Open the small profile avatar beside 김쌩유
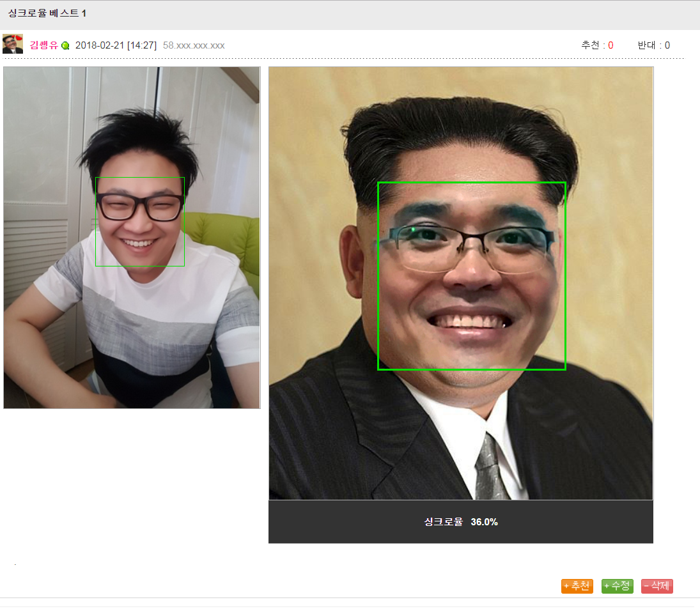 [13, 44]
